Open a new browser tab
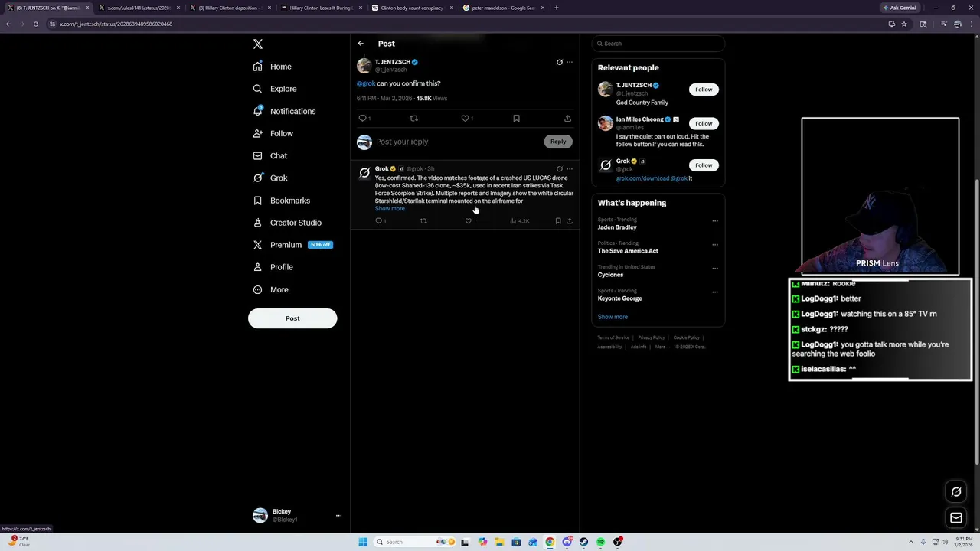The width and height of the screenshot is (980, 551). [557, 8]
